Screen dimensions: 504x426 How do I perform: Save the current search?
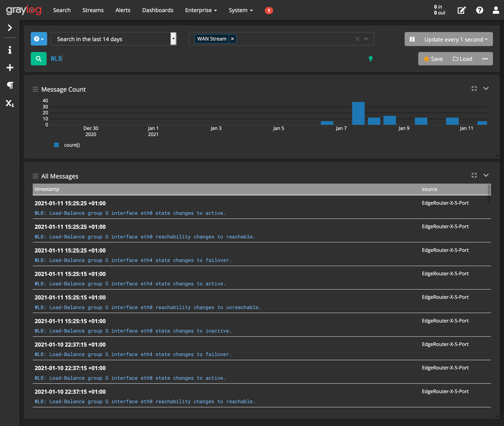click(x=433, y=59)
